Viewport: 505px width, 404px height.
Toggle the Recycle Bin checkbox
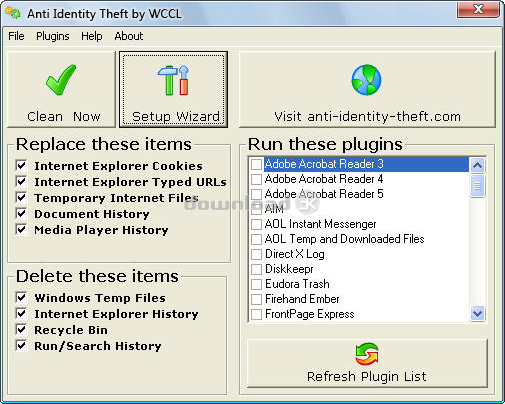click(x=21, y=329)
